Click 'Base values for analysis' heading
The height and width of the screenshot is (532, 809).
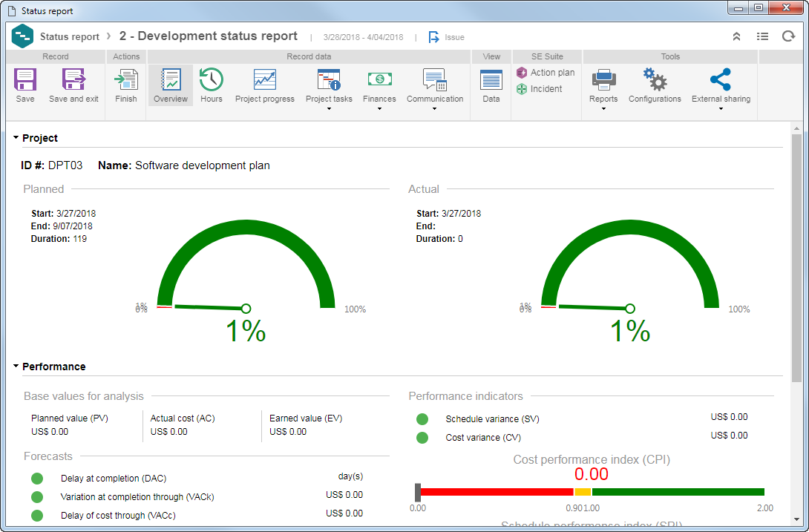point(84,396)
